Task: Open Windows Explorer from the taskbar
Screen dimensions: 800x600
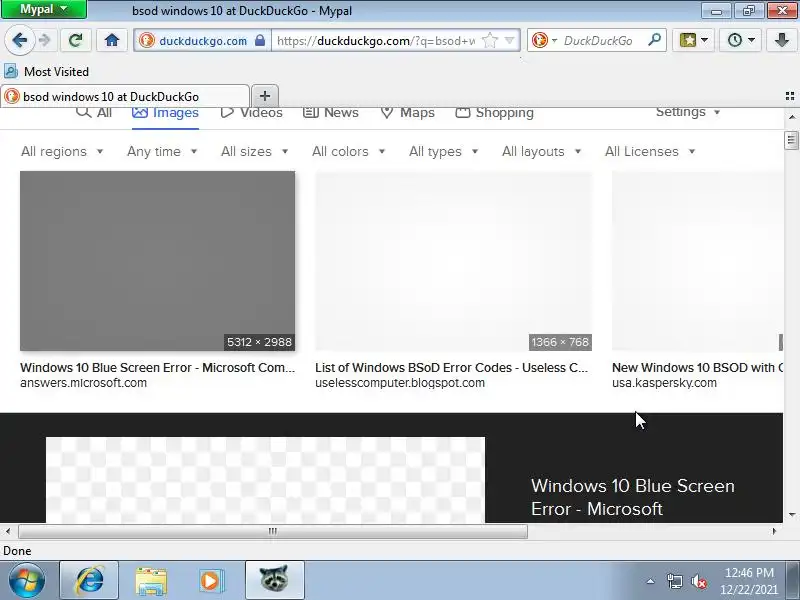Action: [x=151, y=581]
